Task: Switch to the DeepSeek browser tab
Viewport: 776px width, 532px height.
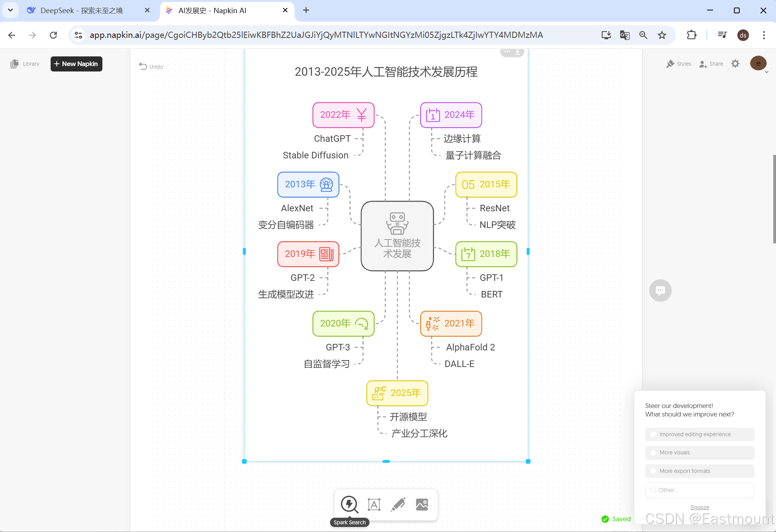Action: point(81,10)
